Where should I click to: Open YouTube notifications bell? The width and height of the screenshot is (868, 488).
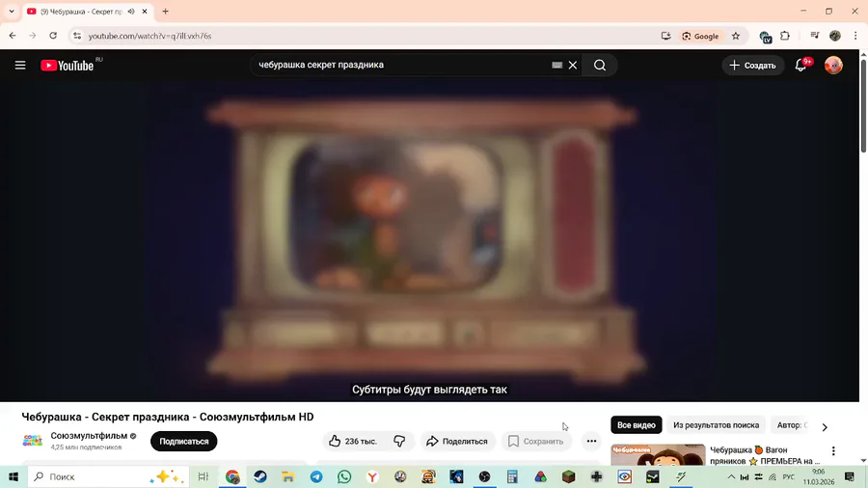click(800, 66)
